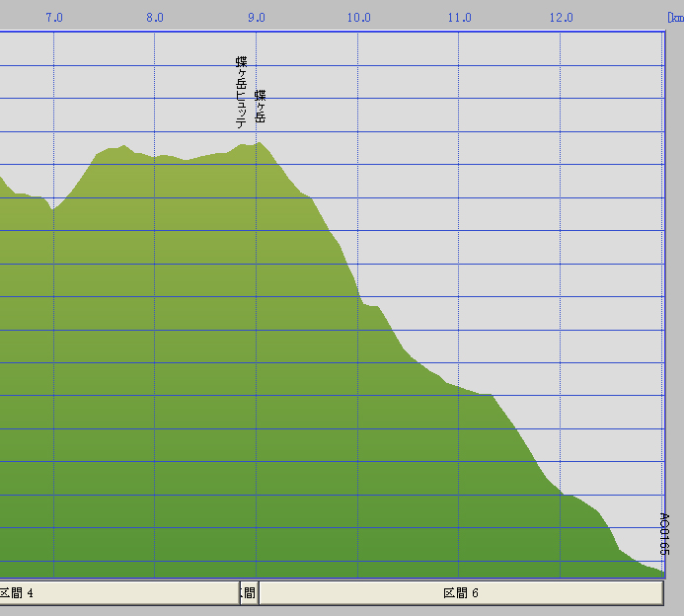Select the 10.0 km axis label
684x616 pixels.
point(358,17)
